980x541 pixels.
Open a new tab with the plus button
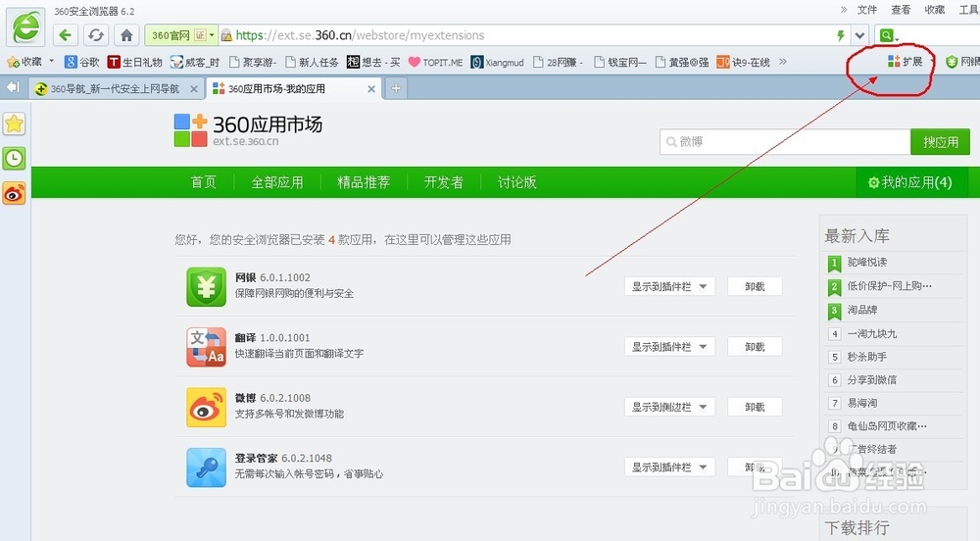[x=396, y=88]
